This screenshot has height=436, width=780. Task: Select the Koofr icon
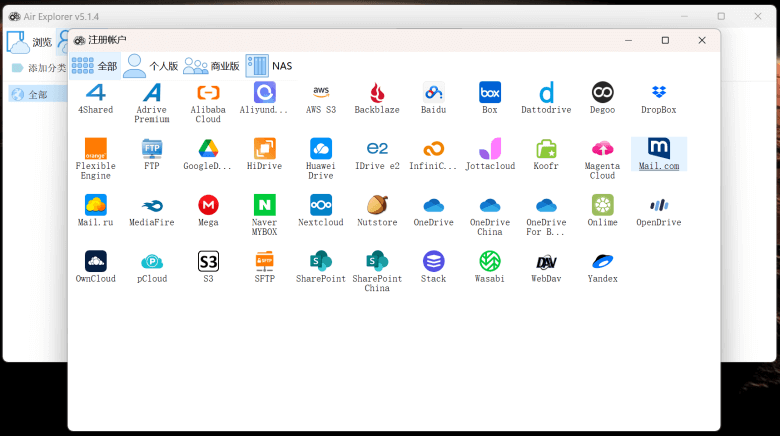pos(546,149)
